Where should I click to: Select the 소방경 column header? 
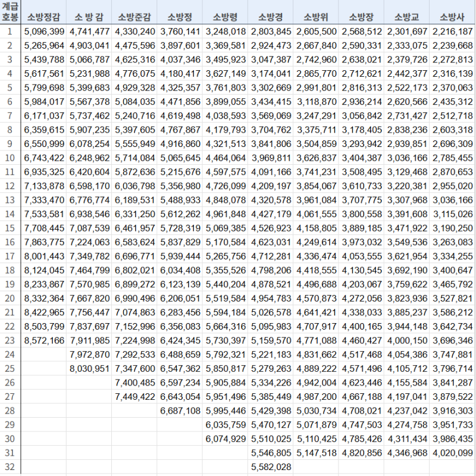tap(271, 12)
